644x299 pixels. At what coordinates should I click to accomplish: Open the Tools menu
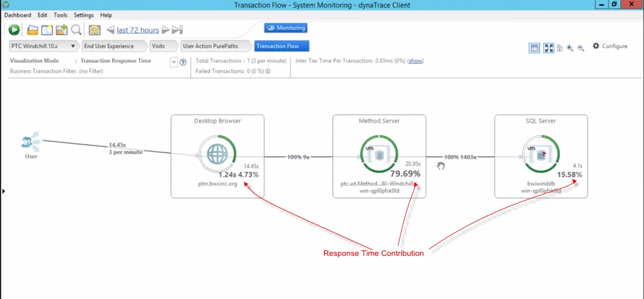(x=61, y=15)
